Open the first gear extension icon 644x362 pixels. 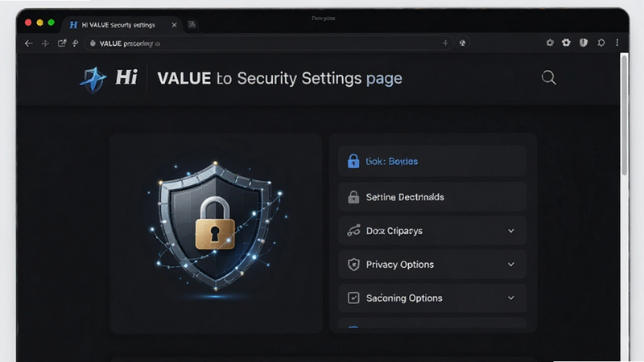click(x=550, y=43)
